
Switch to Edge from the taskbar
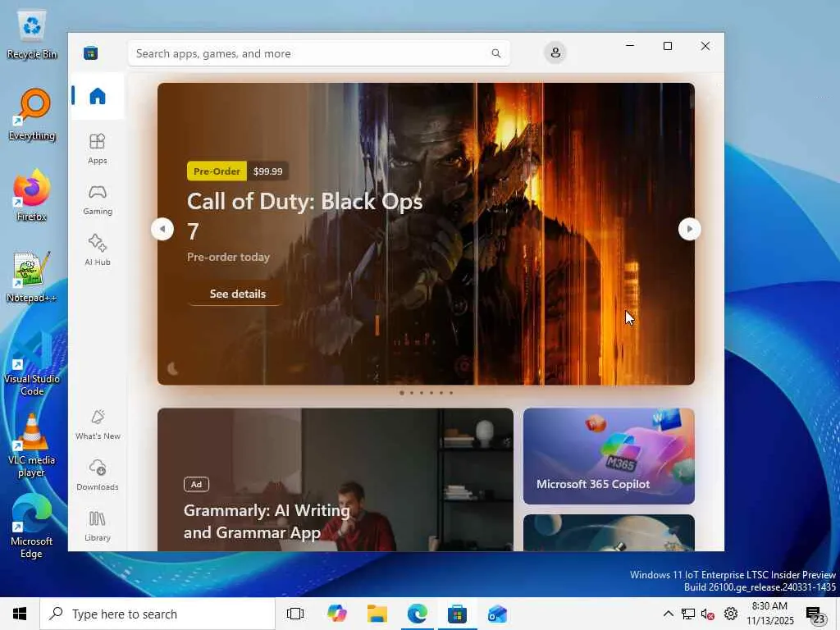(418, 614)
